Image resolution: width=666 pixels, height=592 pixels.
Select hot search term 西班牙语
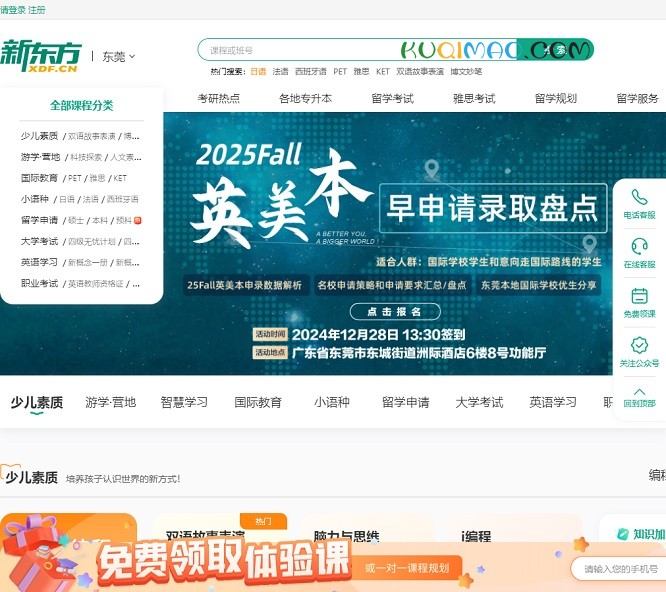click(x=311, y=71)
